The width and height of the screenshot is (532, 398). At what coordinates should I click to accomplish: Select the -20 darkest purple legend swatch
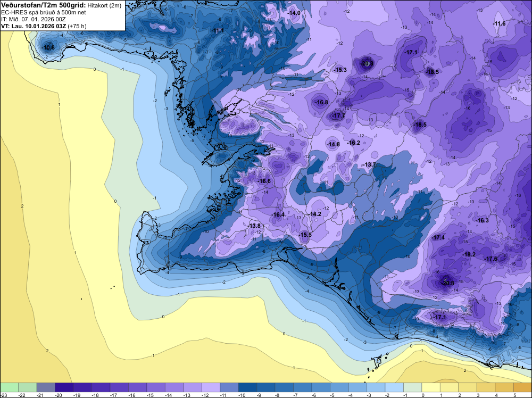(64, 387)
